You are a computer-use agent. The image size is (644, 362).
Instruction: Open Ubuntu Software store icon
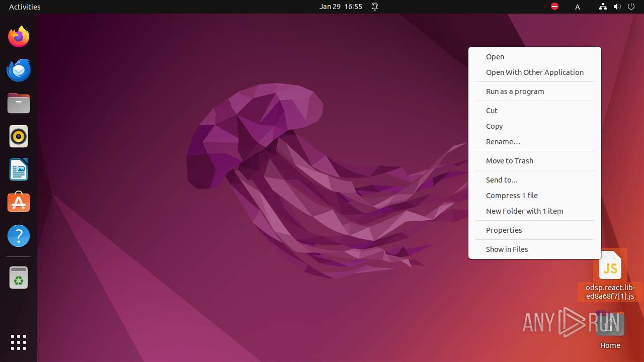coord(19,203)
